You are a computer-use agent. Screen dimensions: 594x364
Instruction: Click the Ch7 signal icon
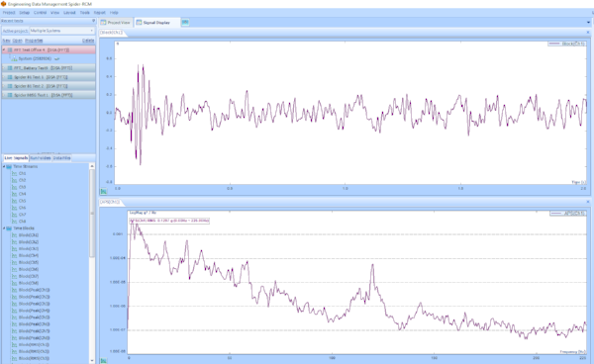15,215
